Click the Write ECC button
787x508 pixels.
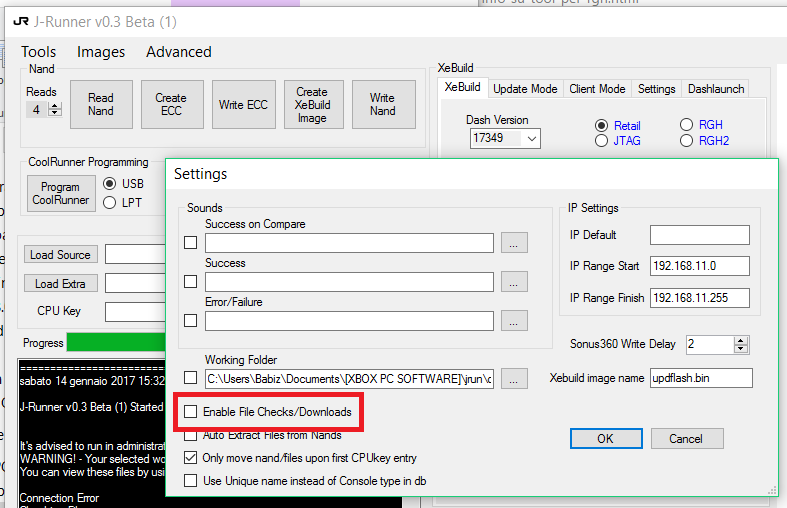pyautogui.click(x=243, y=104)
